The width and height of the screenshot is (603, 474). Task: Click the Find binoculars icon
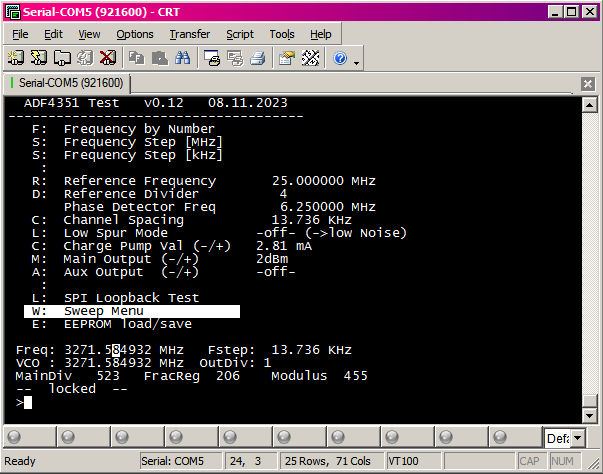click(x=183, y=58)
